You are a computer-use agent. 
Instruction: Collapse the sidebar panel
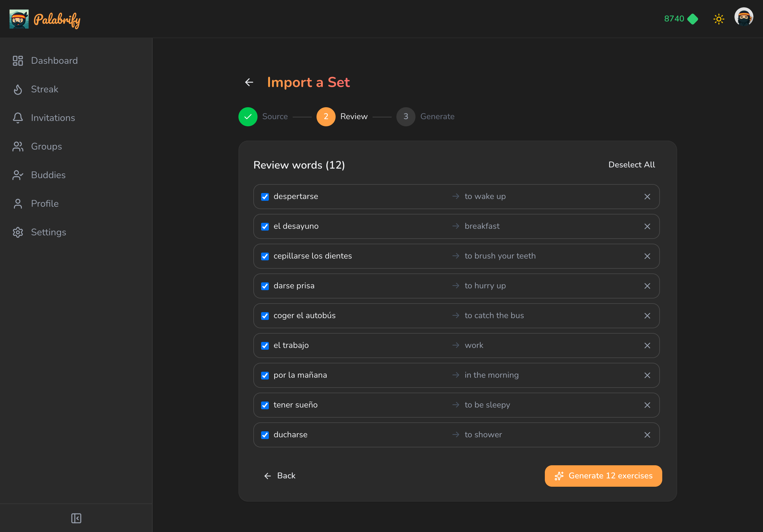pos(76,518)
